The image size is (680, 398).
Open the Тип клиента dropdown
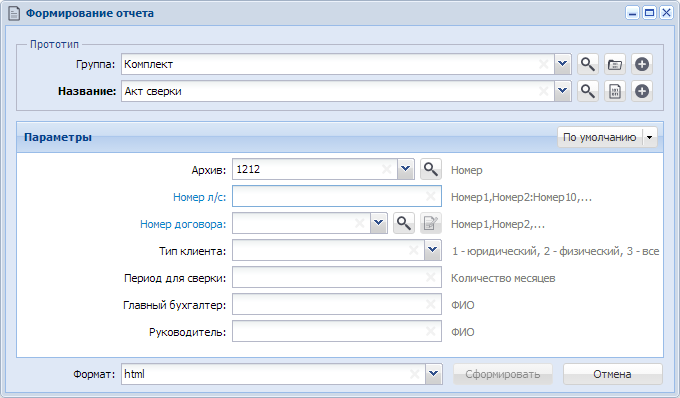(432, 251)
